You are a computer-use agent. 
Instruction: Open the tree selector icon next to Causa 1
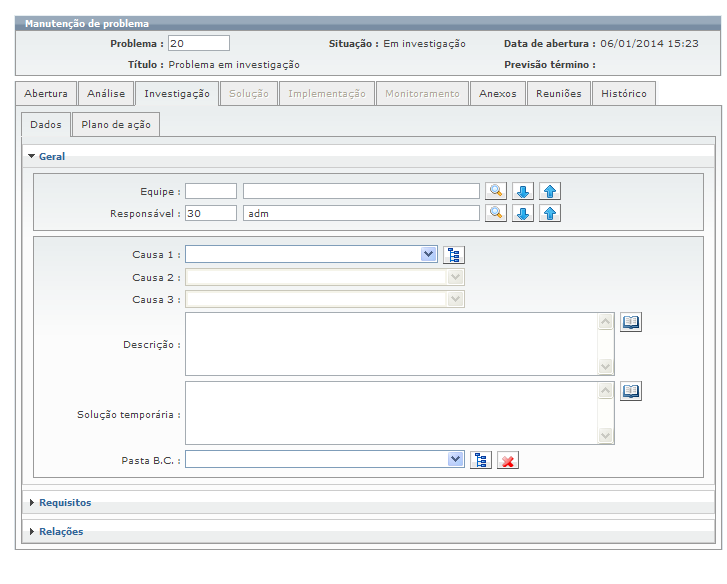(x=454, y=255)
